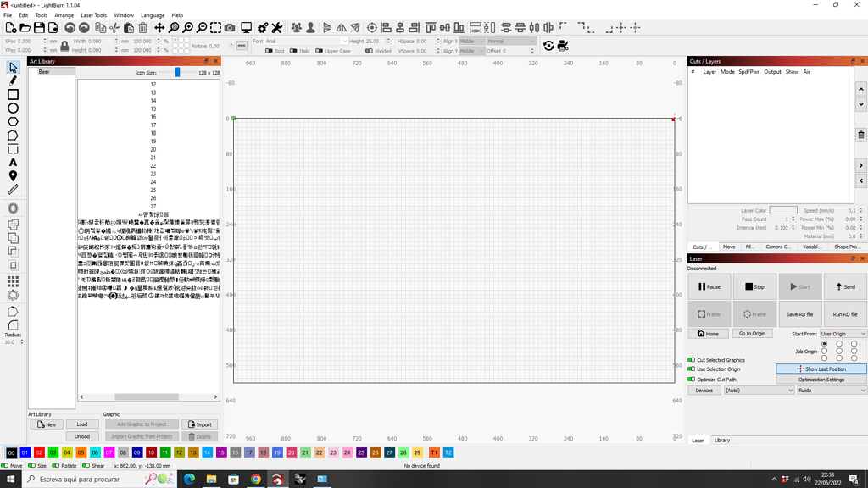Open the (Auto) port dropdown
Image resolution: width=868 pixels, height=488 pixels.
759,390
